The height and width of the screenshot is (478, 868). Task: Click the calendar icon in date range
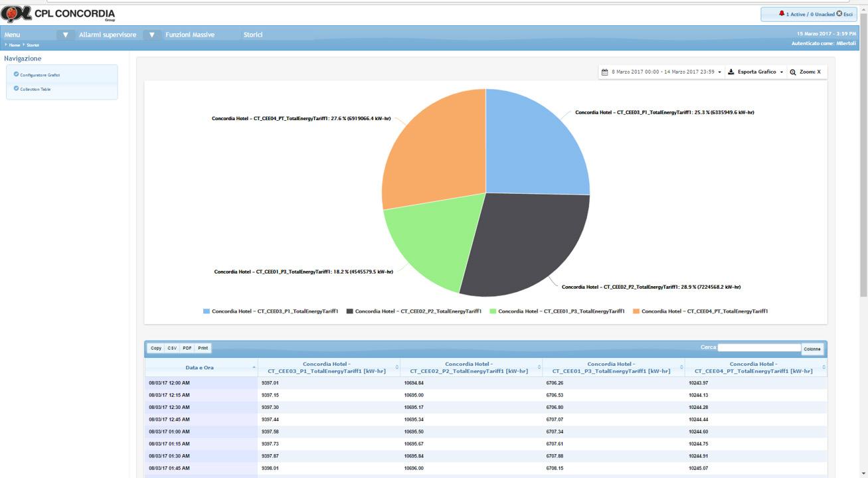coord(605,72)
